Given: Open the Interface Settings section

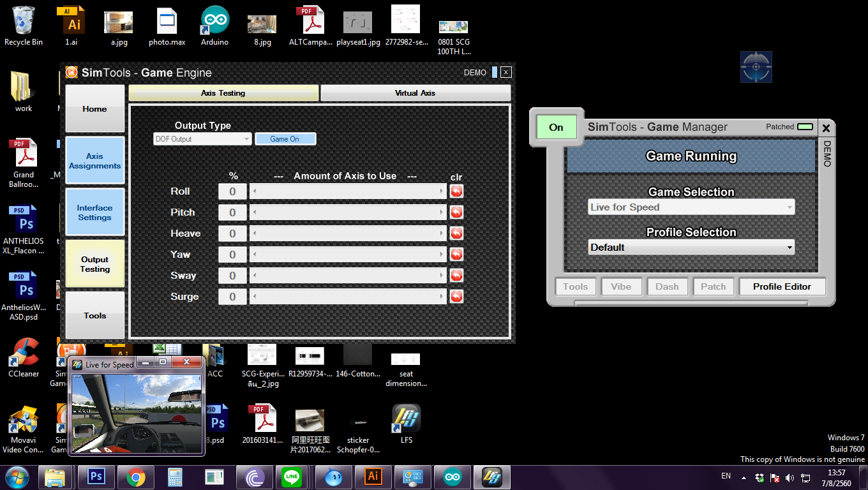Looking at the screenshot, I should click(94, 212).
